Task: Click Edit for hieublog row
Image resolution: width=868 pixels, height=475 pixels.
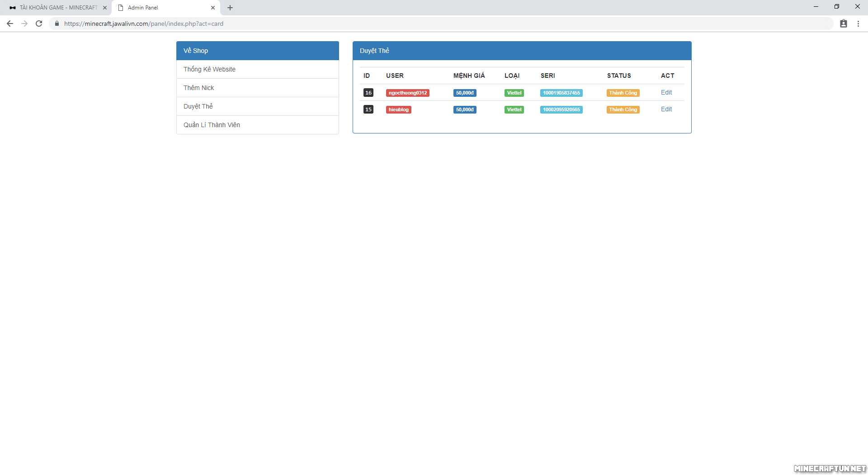Action: pos(666,109)
